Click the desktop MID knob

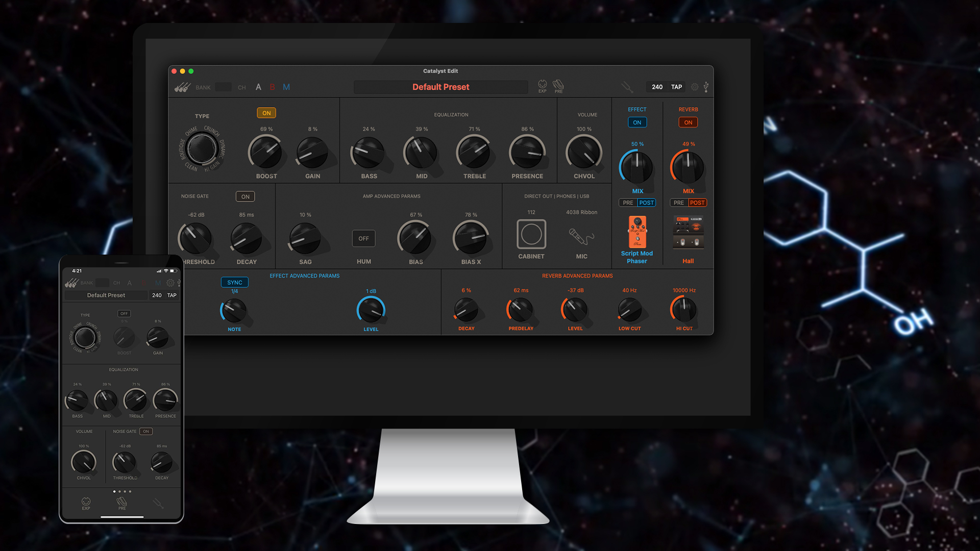pyautogui.click(x=421, y=152)
